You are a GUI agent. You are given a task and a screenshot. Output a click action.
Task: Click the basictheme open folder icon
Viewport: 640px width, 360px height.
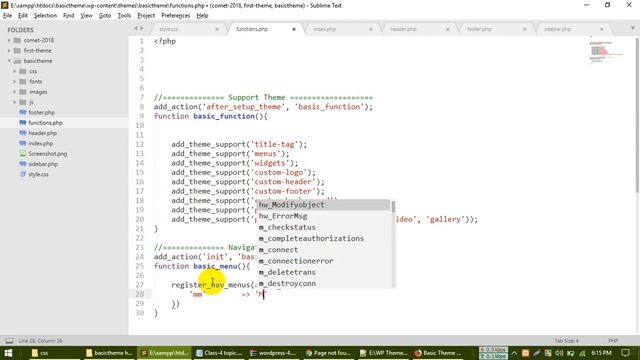click(x=17, y=61)
